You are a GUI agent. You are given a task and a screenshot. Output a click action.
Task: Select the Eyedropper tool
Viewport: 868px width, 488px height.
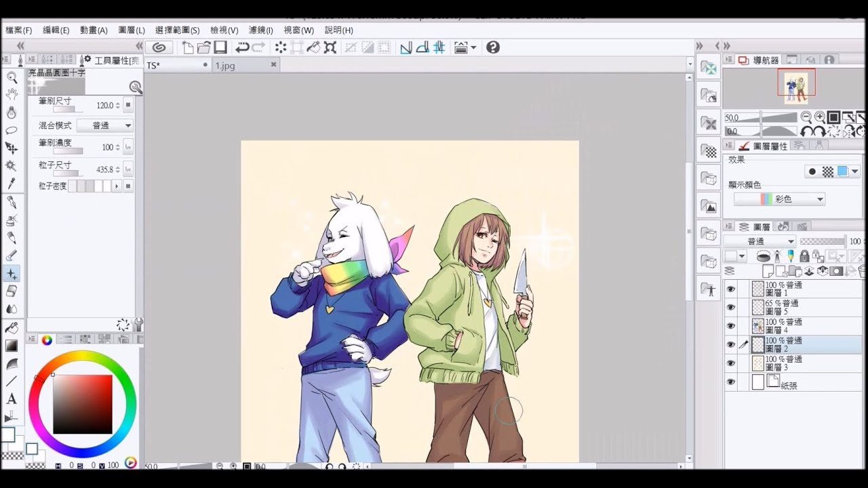(12, 183)
